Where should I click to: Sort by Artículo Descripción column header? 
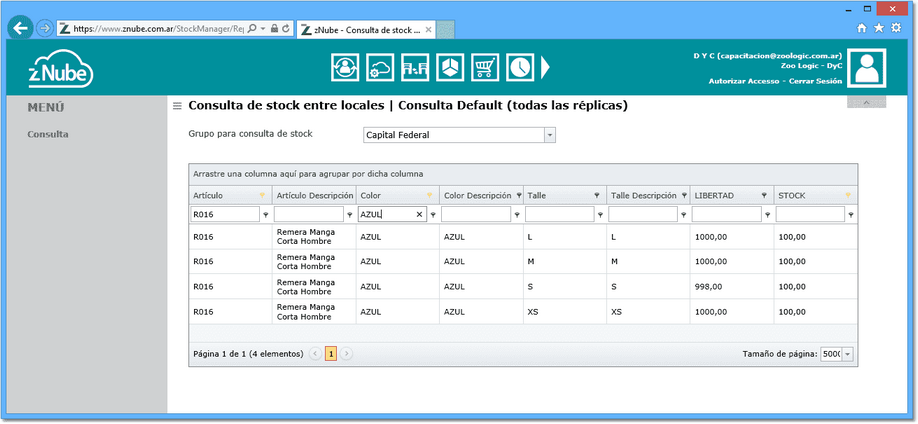[x=315, y=196]
